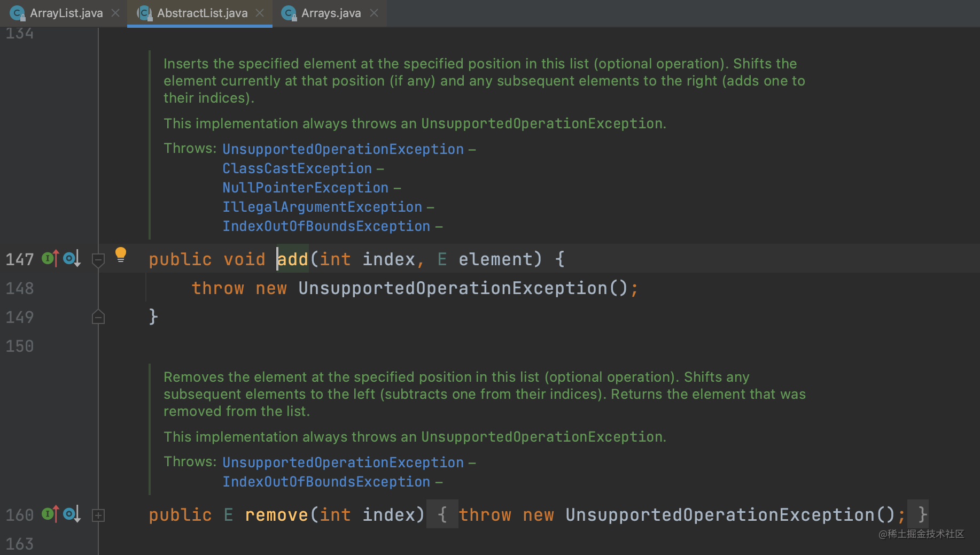Click the implementing-method gutter icon on line 160
The width and height of the screenshot is (980, 555).
point(49,514)
